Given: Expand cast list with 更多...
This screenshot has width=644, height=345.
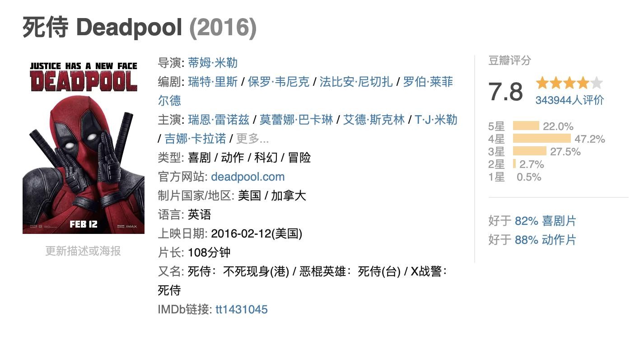Looking at the screenshot, I should point(252,139).
